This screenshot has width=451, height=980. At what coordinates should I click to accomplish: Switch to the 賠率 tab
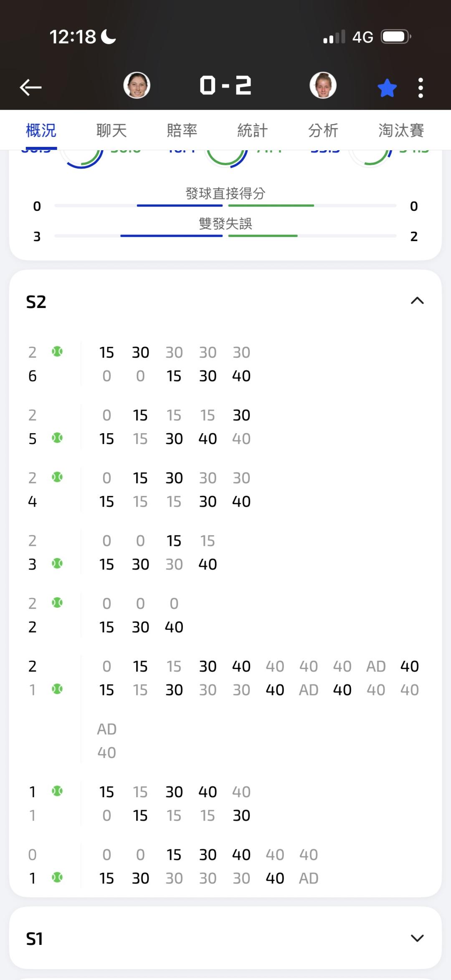pyautogui.click(x=182, y=130)
